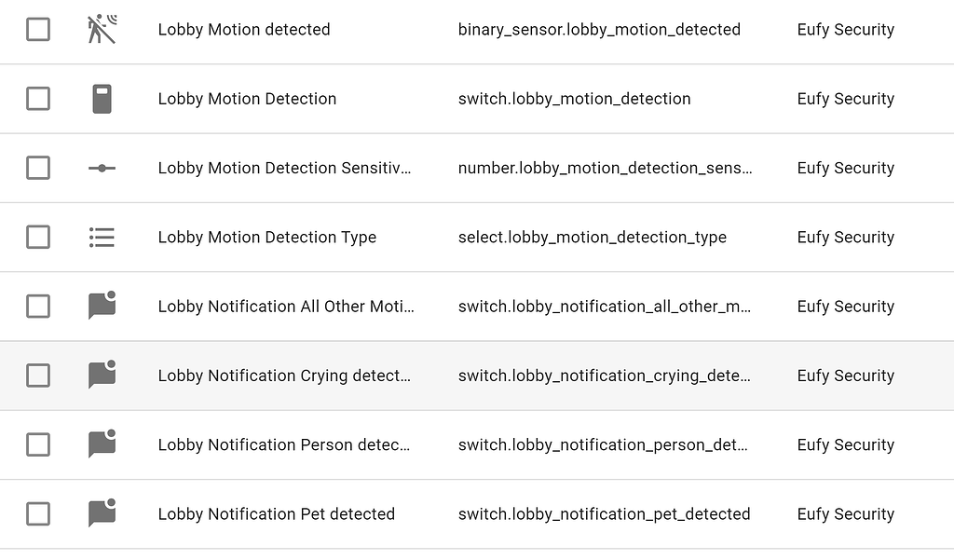Check the checkbox for Notification All Other Motion
Screen dimensions: 954x560
38,306
